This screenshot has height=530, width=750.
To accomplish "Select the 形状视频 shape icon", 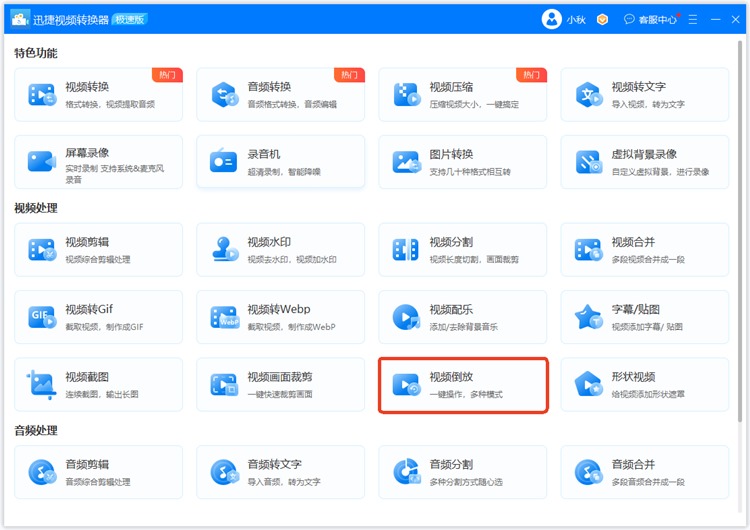I will 588,384.
